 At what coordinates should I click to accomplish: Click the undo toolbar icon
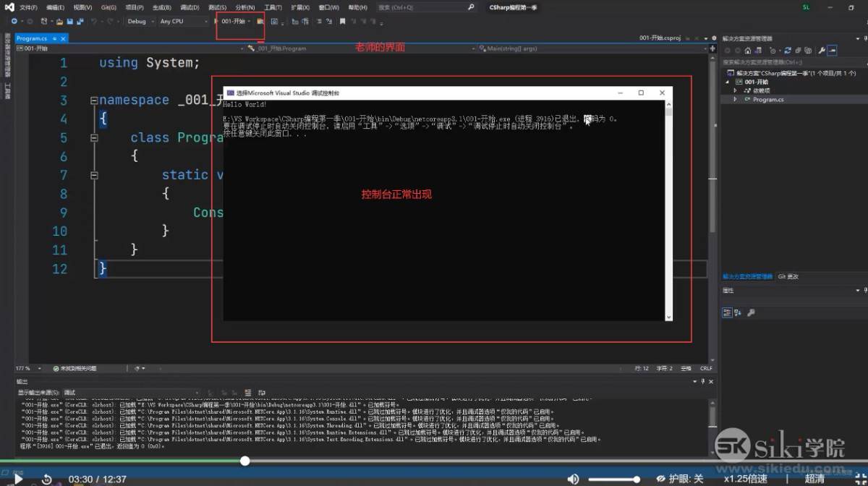coord(94,21)
